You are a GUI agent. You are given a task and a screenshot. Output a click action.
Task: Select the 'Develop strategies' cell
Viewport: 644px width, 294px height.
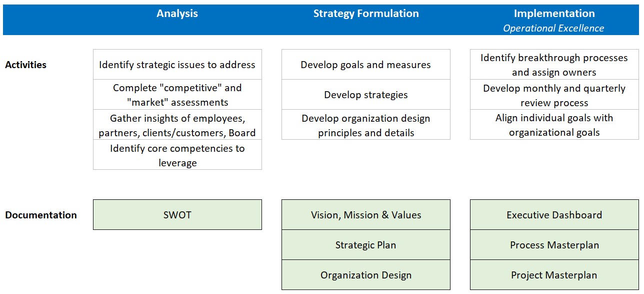pos(366,95)
